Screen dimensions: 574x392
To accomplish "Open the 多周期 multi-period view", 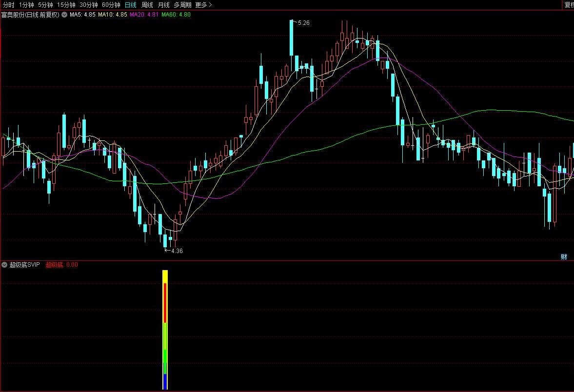I will 182,5.
